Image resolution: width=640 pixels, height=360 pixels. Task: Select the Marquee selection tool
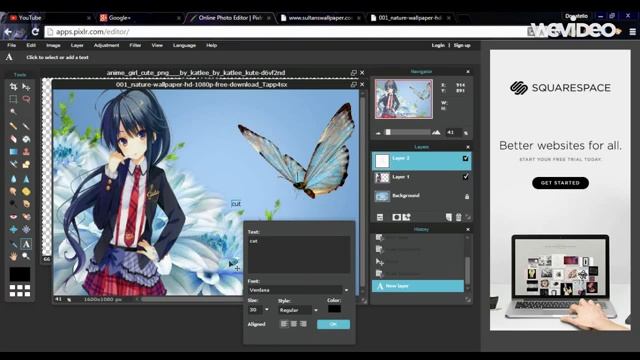[x=13, y=99]
